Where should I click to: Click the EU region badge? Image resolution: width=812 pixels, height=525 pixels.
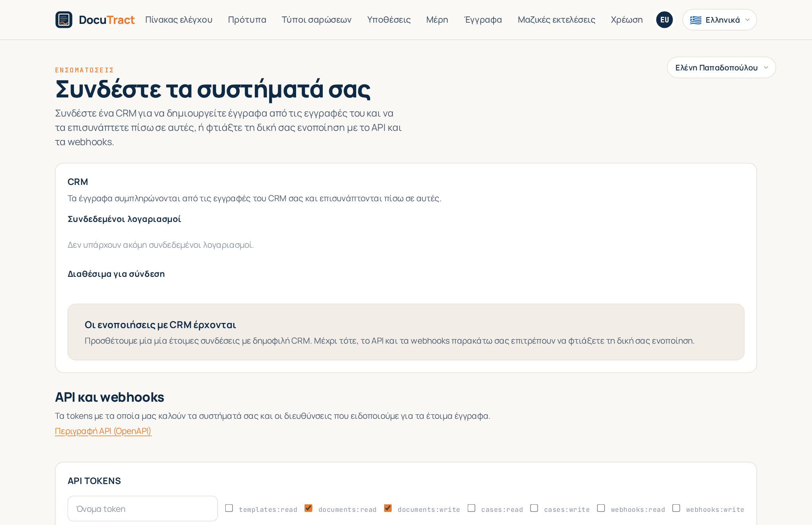(x=664, y=20)
